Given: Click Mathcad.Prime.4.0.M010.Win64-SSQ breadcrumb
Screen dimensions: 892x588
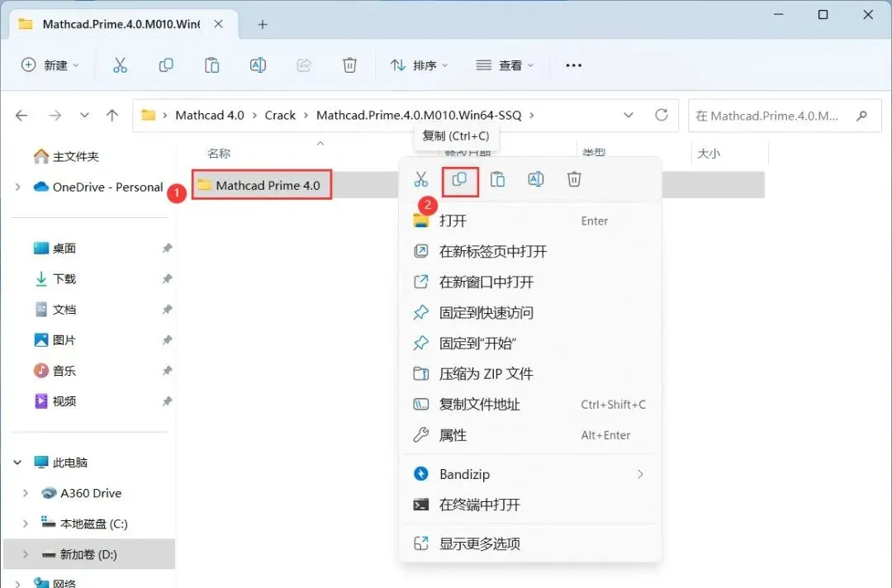Looking at the screenshot, I should click(x=419, y=116).
